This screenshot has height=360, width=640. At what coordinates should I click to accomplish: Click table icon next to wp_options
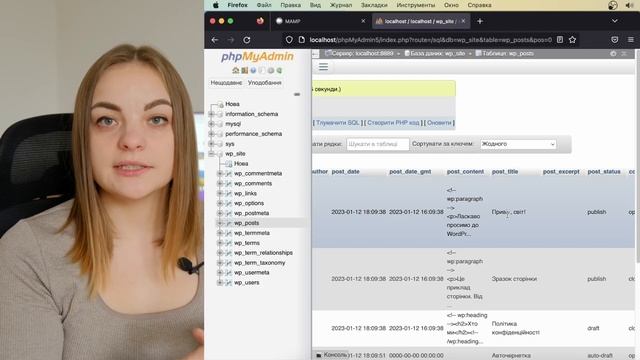click(229, 203)
